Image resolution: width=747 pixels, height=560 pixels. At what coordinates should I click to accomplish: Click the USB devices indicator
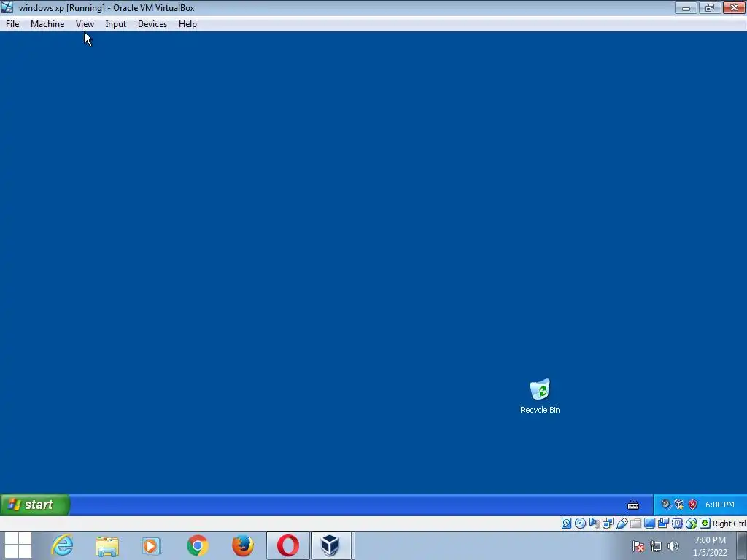pyautogui.click(x=622, y=524)
